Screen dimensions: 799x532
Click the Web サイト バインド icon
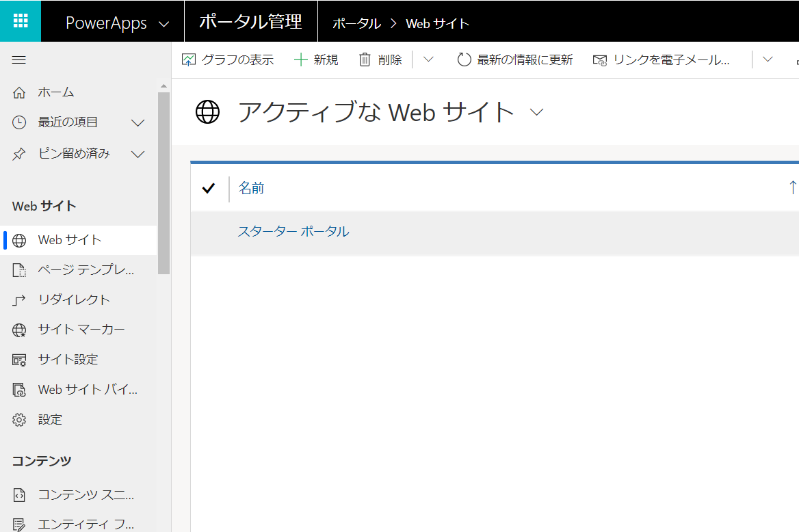click(x=19, y=390)
